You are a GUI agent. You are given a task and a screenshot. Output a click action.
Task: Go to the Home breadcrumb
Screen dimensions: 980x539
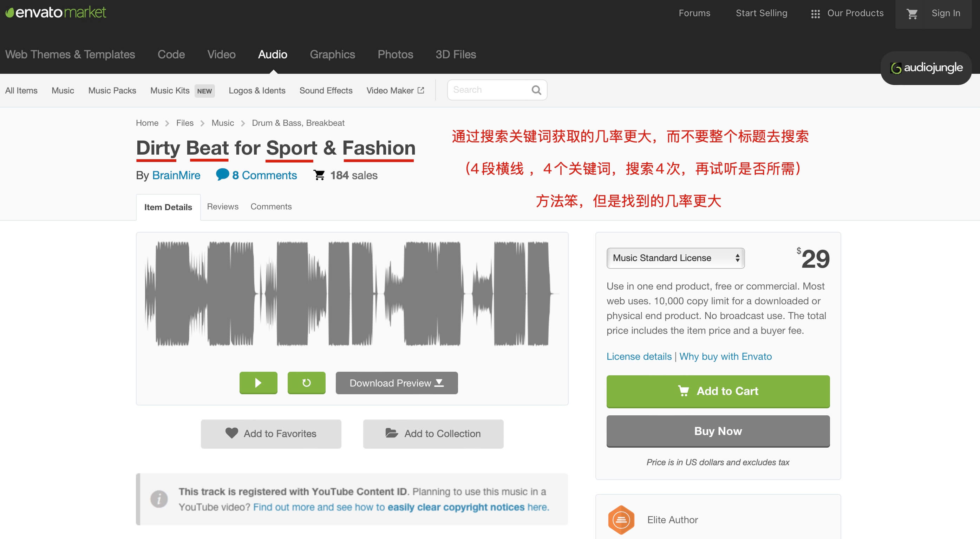tap(147, 123)
